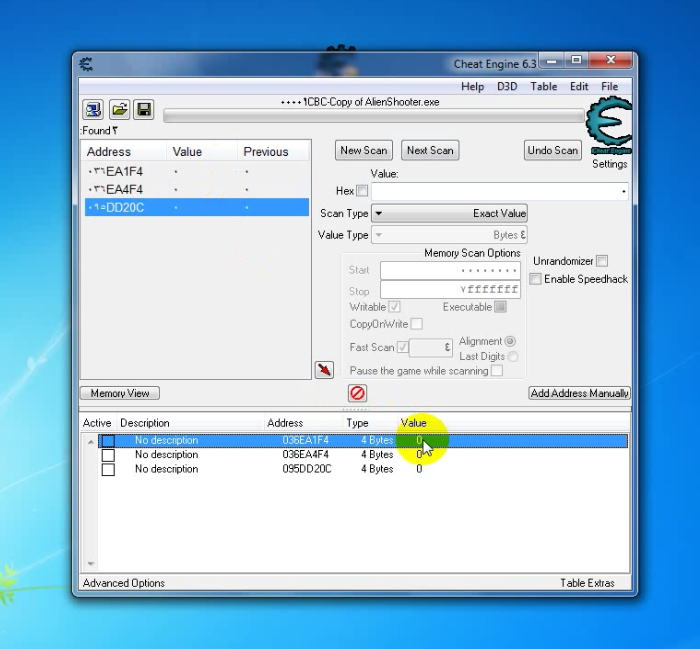Open the Scan Type dropdown

(x=449, y=213)
